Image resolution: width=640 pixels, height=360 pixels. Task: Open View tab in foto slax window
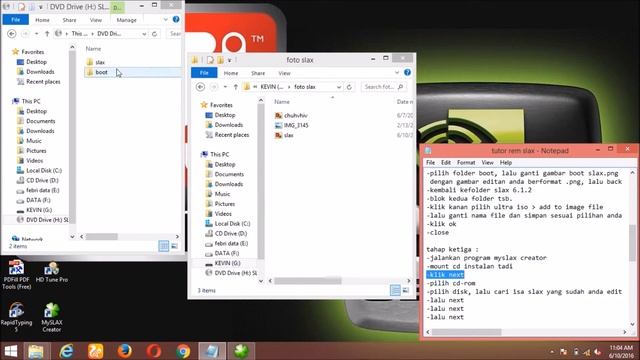point(284,73)
